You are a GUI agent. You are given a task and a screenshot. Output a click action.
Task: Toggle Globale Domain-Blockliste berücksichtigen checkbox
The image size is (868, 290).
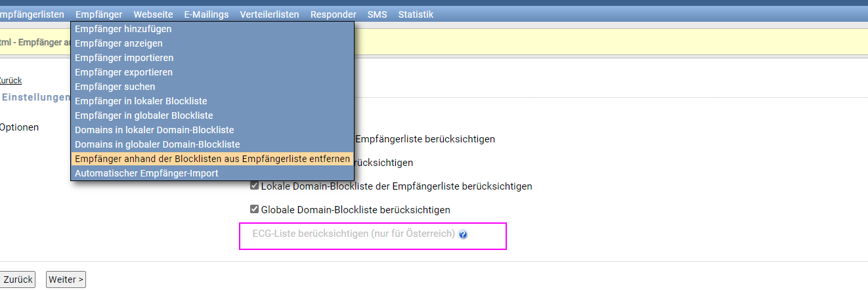click(255, 210)
